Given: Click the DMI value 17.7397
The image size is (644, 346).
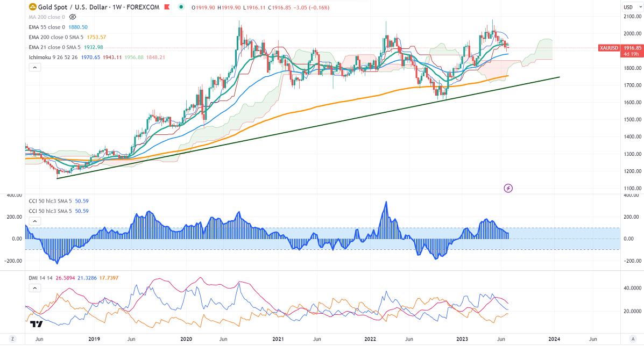Looking at the screenshot, I should [109, 278].
